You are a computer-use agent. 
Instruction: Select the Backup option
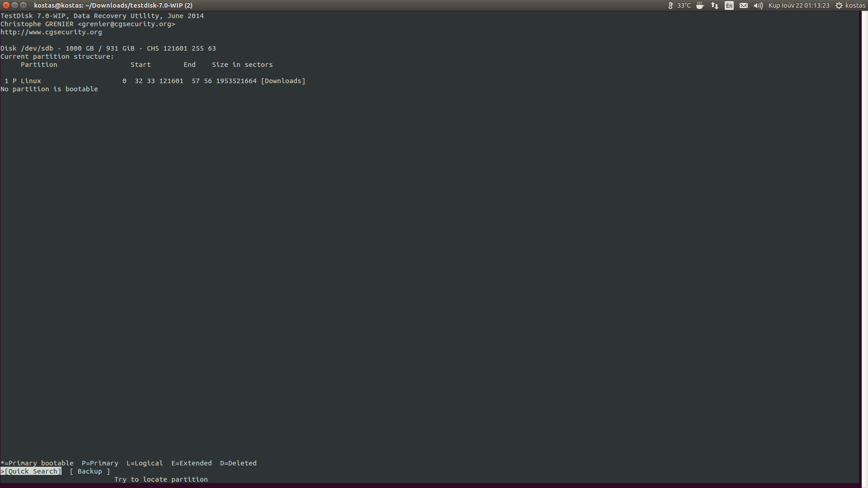coord(90,471)
